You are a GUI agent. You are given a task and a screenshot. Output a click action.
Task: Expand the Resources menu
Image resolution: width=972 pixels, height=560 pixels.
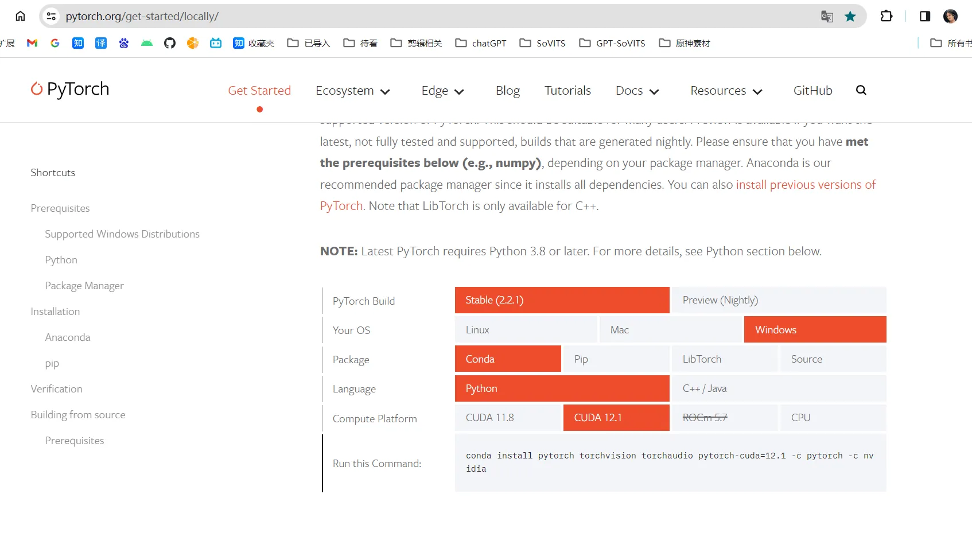click(726, 91)
